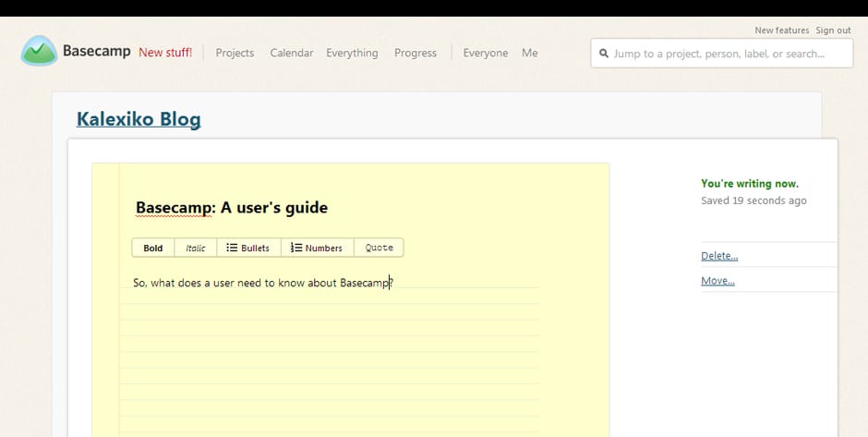
Task: Open the Calendar section
Action: point(291,53)
